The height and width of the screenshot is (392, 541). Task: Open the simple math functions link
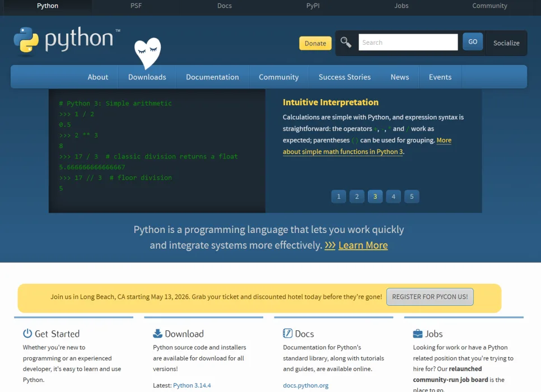click(x=343, y=152)
